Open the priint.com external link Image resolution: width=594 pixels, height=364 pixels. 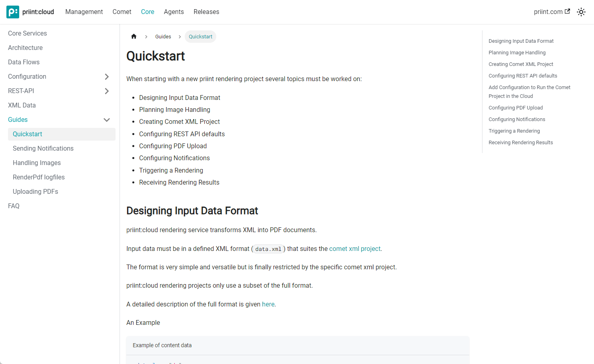pos(552,12)
